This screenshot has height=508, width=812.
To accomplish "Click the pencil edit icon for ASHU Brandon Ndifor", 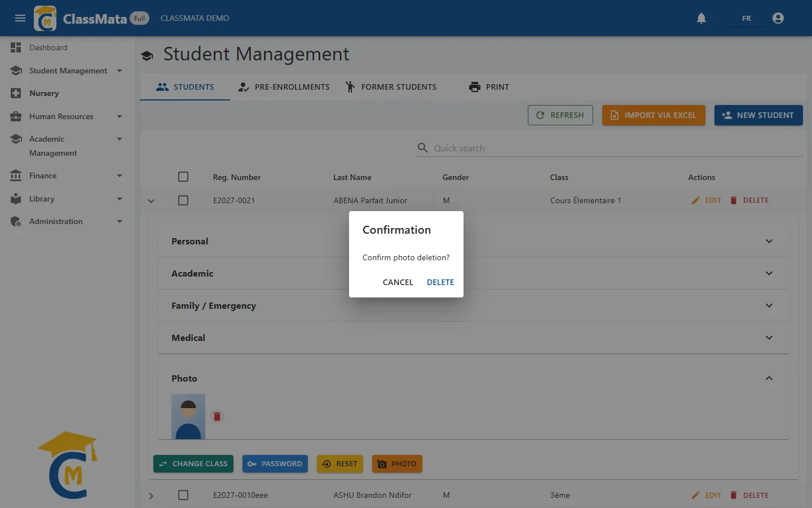I will pyautogui.click(x=696, y=495).
